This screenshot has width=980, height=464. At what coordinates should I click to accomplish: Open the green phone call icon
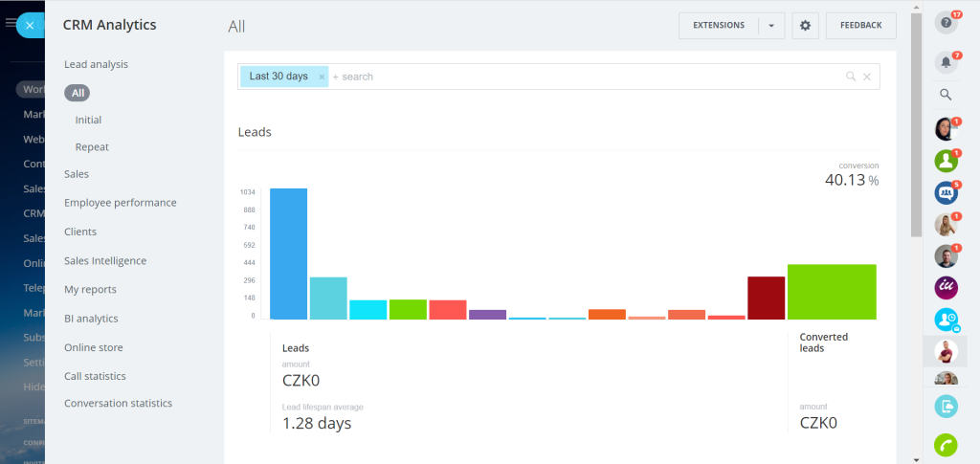946,445
